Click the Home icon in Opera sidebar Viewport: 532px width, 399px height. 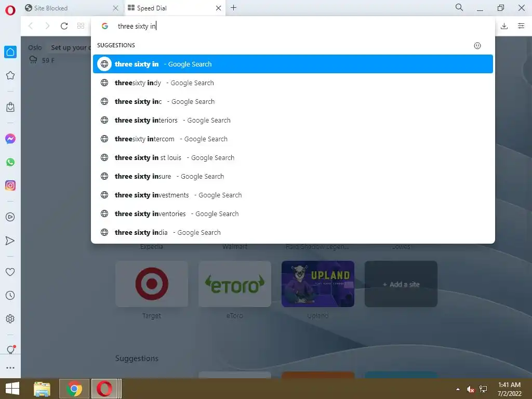click(x=10, y=52)
